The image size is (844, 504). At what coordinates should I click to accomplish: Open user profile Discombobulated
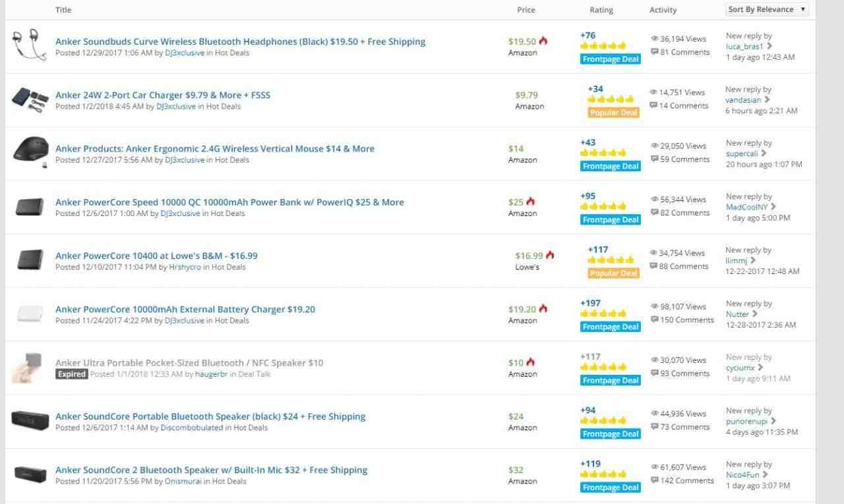pyautogui.click(x=192, y=428)
